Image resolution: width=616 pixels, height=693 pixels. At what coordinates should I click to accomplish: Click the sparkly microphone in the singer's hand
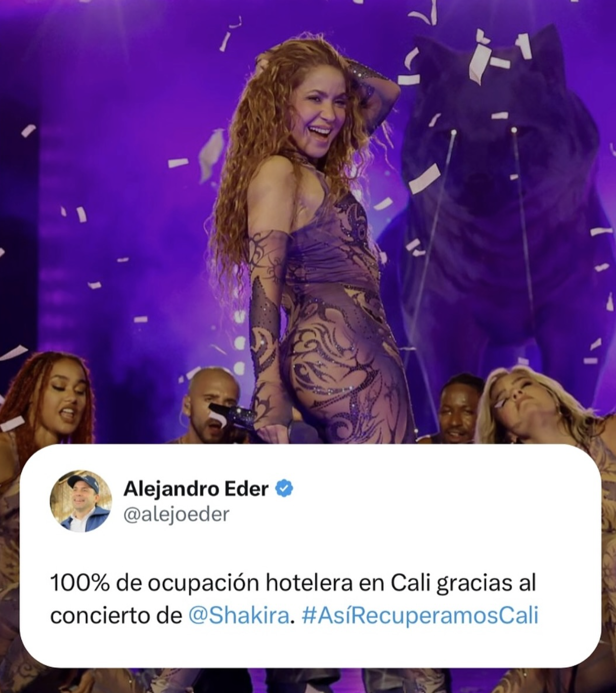pos(232,414)
